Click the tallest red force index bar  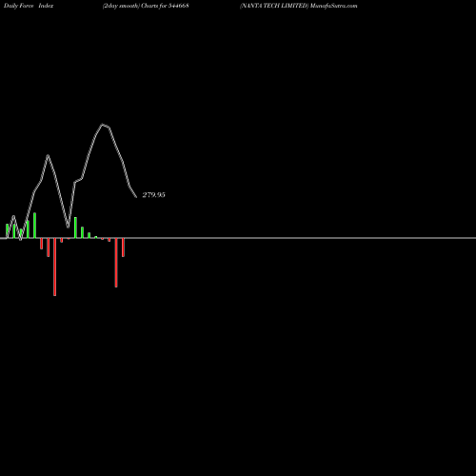tap(54, 267)
